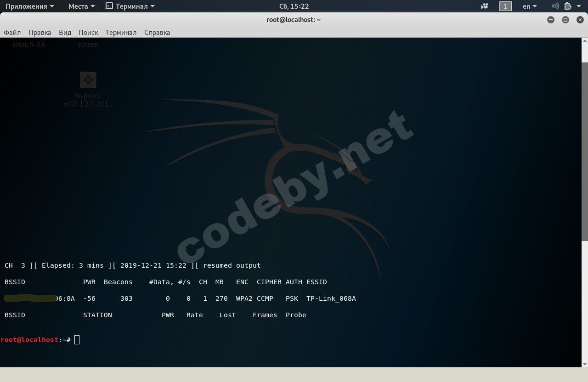Open the Терминал menu in the terminal menu bar
The width and height of the screenshot is (588, 382).
(121, 33)
